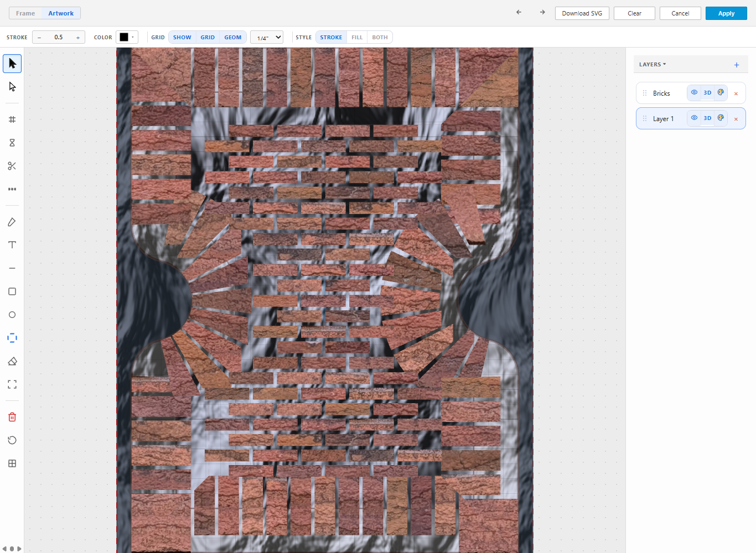Click the Apply button
This screenshot has height=553, width=756.
coord(726,13)
